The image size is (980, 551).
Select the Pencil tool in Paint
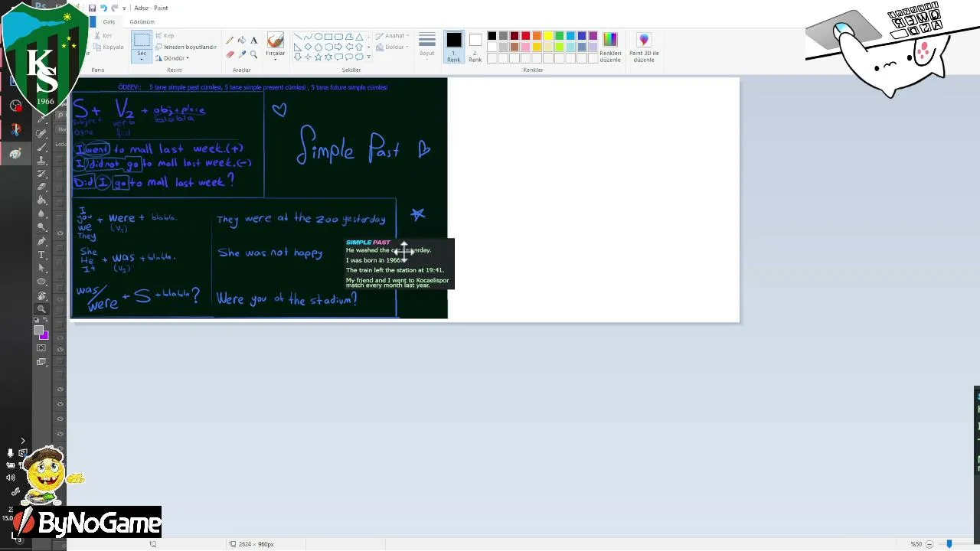230,40
